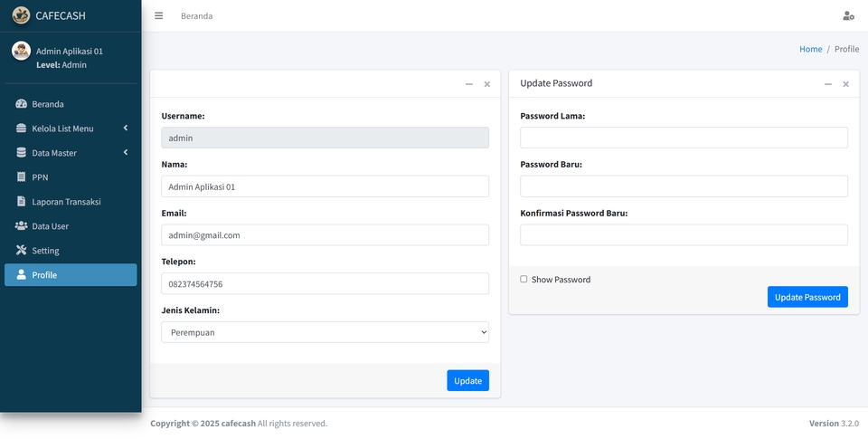This screenshot has height=439, width=868.
Task: Click the 'Copyright © 2025 cafecash' footer text
Action: pyautogui.click(x=203, y=423)
